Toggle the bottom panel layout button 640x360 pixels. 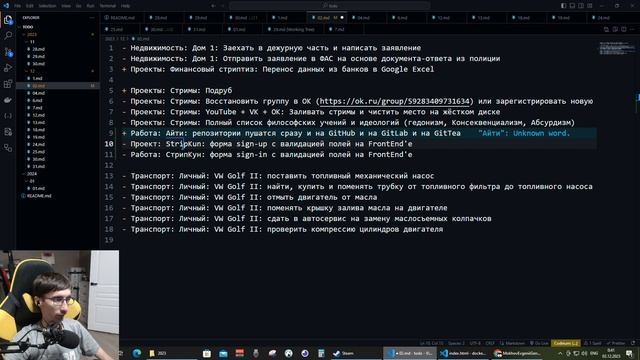coord(572,6)
